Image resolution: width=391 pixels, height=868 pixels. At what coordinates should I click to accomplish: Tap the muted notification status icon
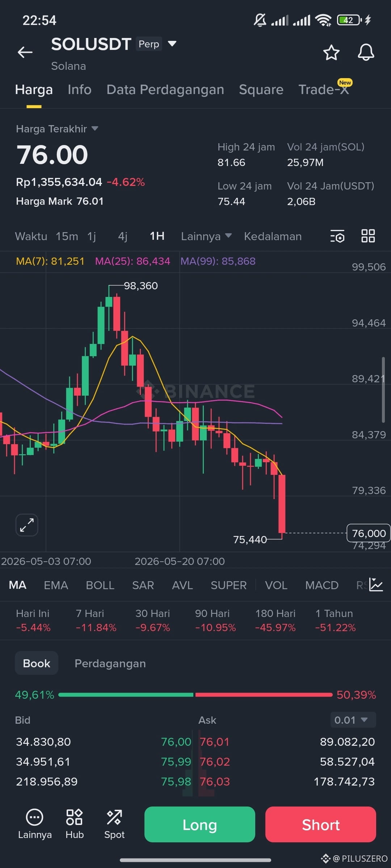point(260,20)
